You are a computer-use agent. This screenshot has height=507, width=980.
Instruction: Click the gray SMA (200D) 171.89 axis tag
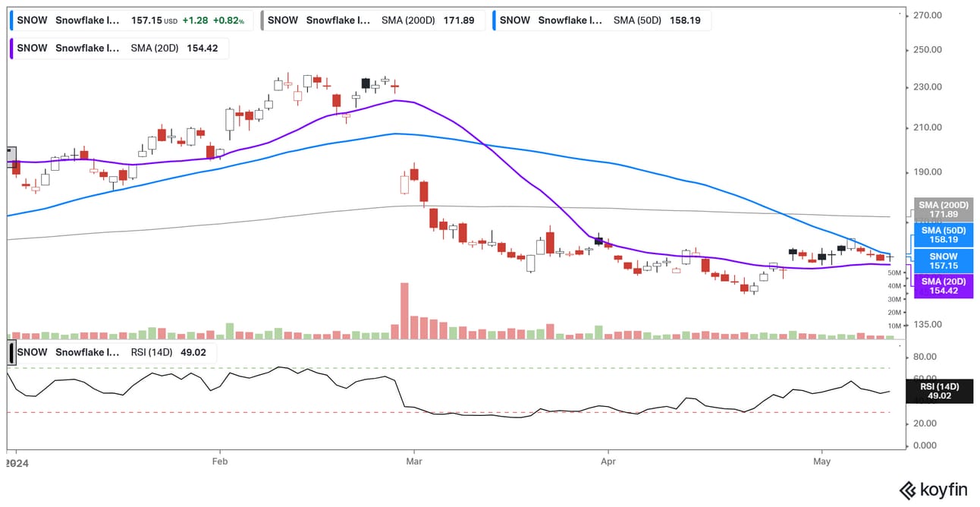pyautogui.click(x=944, y=209)
